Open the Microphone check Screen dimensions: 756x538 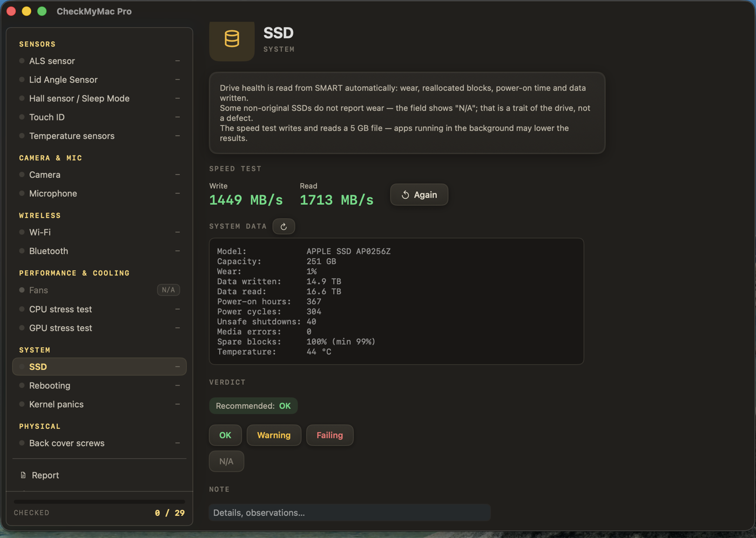point(99,193)
